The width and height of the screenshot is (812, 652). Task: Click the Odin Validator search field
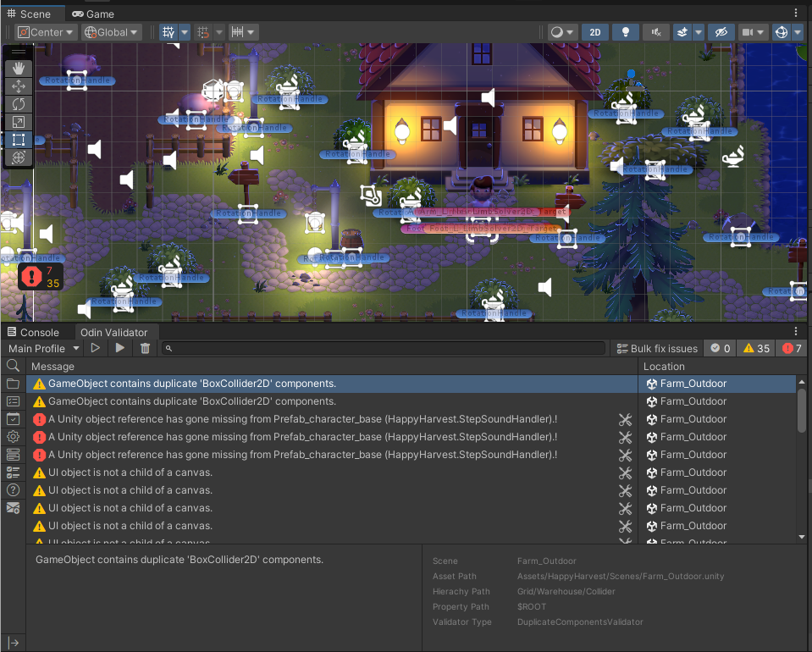385,348
